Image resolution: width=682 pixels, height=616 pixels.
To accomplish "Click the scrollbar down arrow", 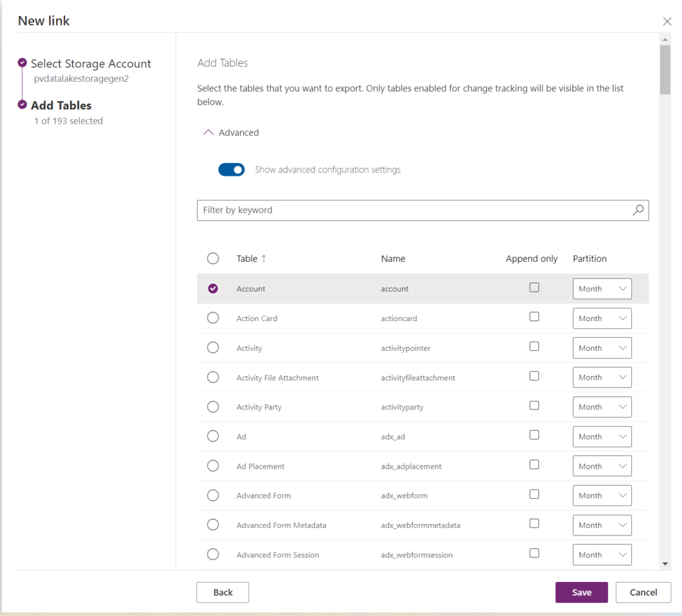I will [665, 564].
